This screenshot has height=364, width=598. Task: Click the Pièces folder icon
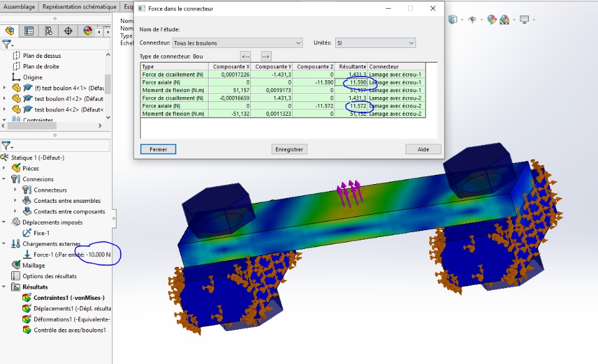[16, 168]
